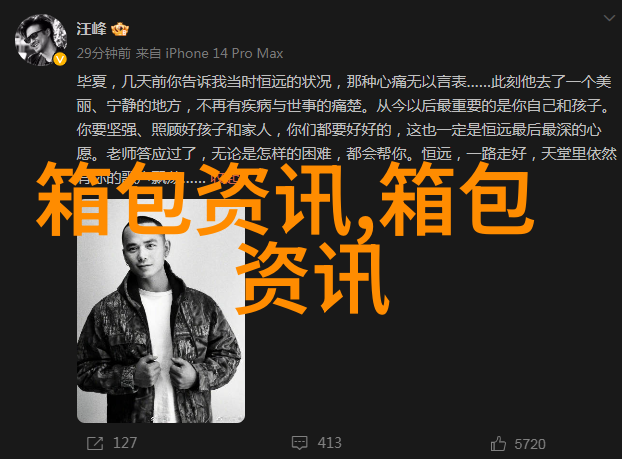
Task: Click the repost count 127
Action: click(x=125, y=443)
